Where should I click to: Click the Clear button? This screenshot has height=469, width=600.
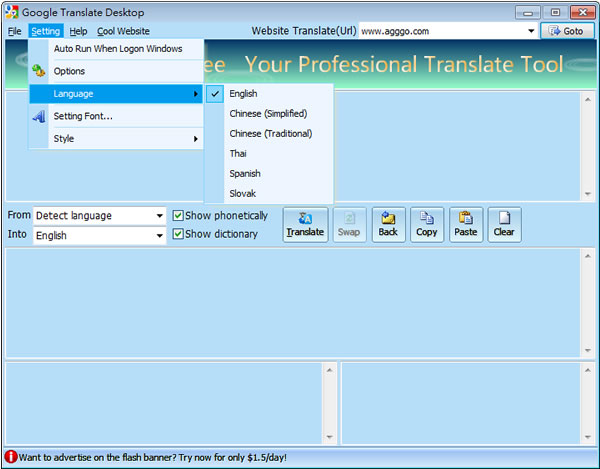coord(504,225)
